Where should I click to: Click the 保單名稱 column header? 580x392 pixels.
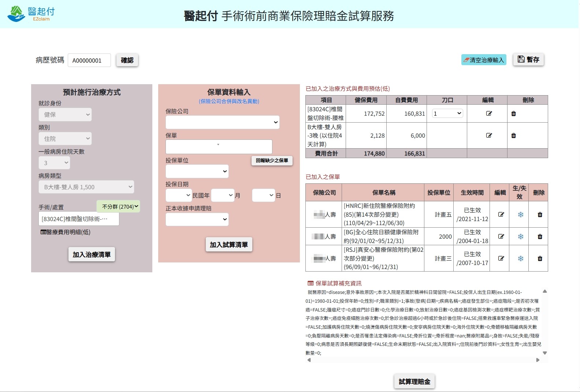(384, 193)
